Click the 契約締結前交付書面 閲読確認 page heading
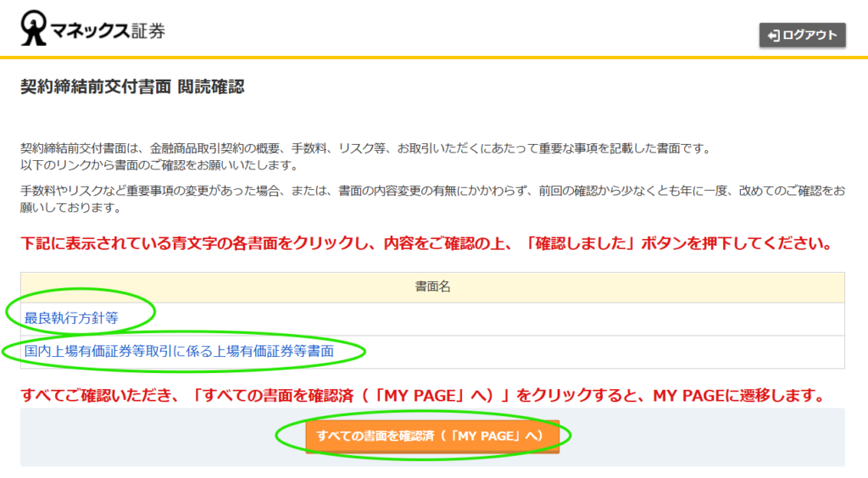Image resolution: width=868 pixels, height=478 pixels. 132,86
